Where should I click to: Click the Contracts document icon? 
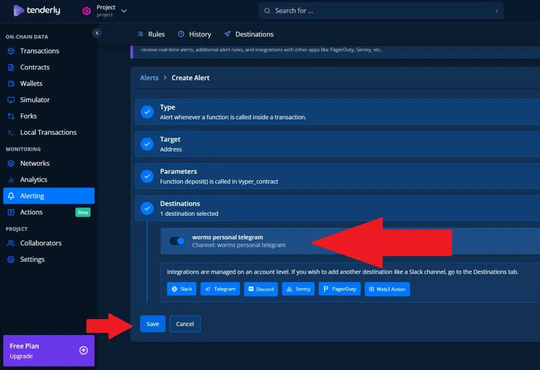click(x=11, y=67)
